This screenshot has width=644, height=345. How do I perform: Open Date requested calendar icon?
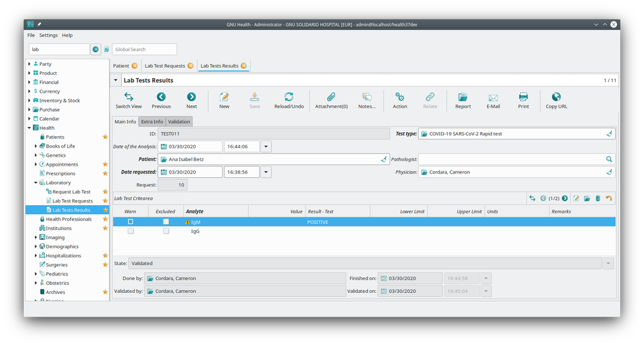click(164, 172)
